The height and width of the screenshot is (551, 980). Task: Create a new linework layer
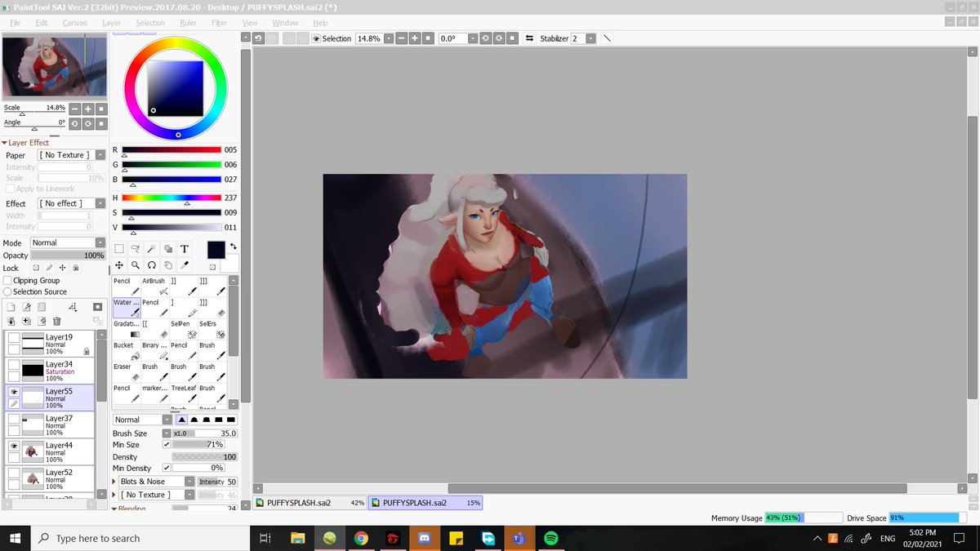[27, 307]
